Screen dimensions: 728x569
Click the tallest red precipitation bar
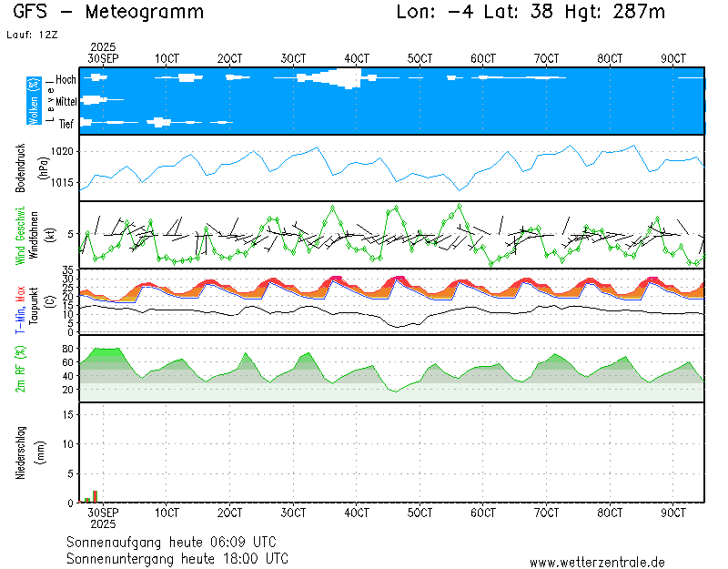click(96, 496)
